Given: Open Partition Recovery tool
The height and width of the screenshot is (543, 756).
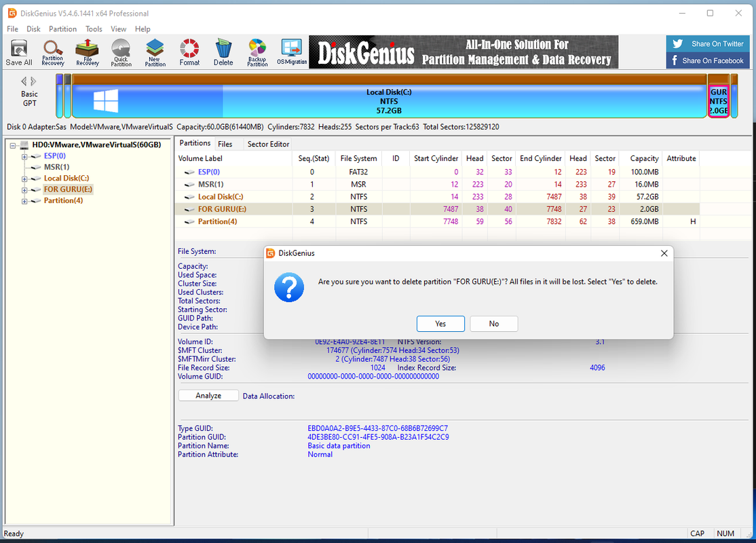Looking at the screenshot, I should (x=52, y=52).
